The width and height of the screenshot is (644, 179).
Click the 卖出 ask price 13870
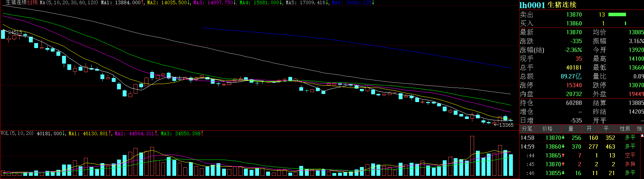[x=574, y=14]
